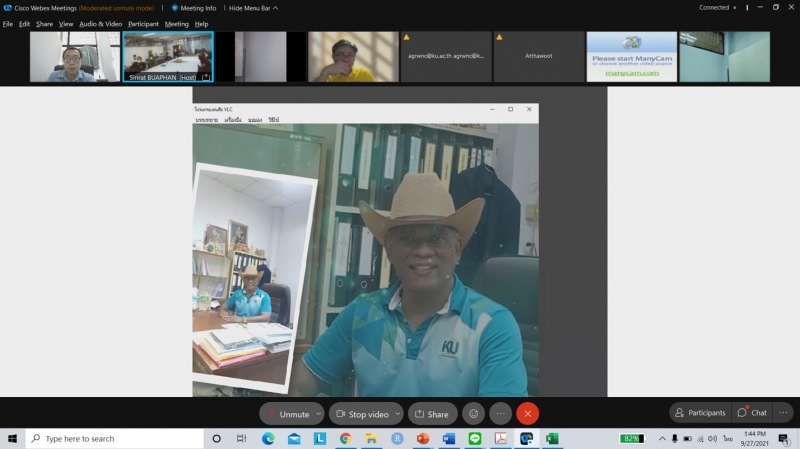
Task: Hide Menu Bar toggle
Action: coord(250,8)
